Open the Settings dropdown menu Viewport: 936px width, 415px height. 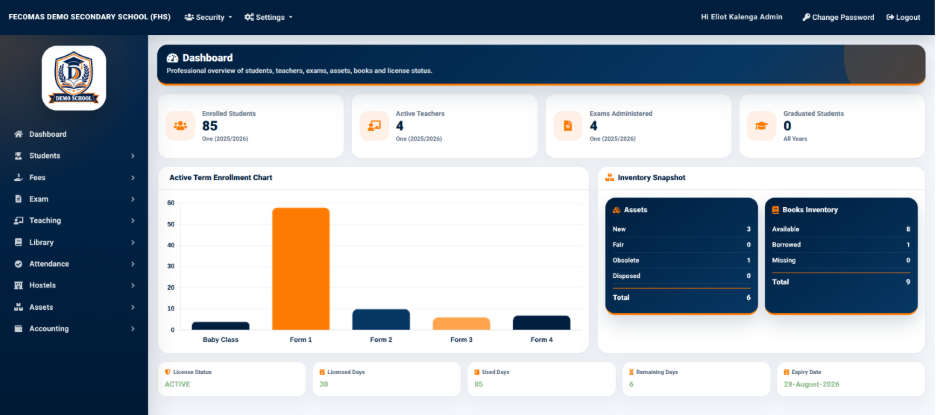click(269, 17)
